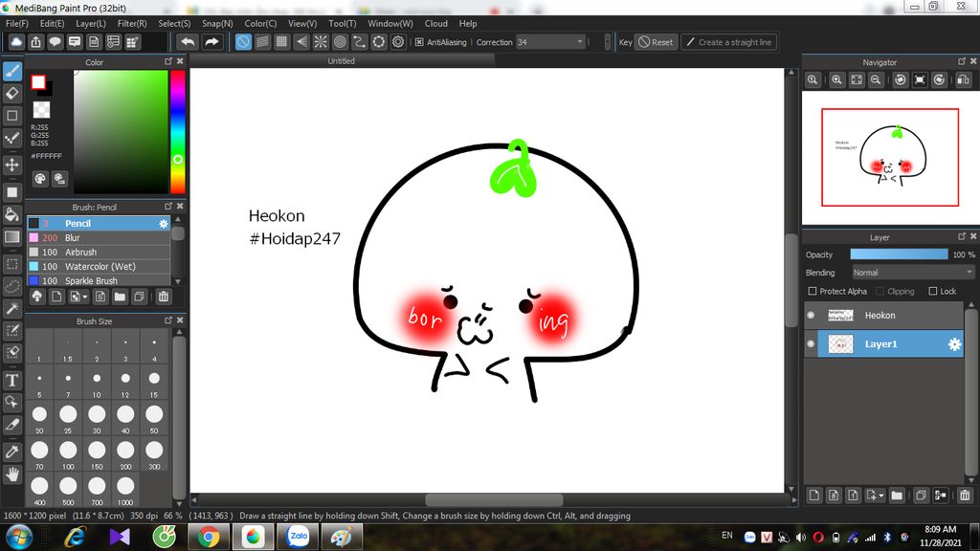The width and height of the screenshot is (980, 551).
Task: Click the Undo arrow
Action: tap(188, 42)
